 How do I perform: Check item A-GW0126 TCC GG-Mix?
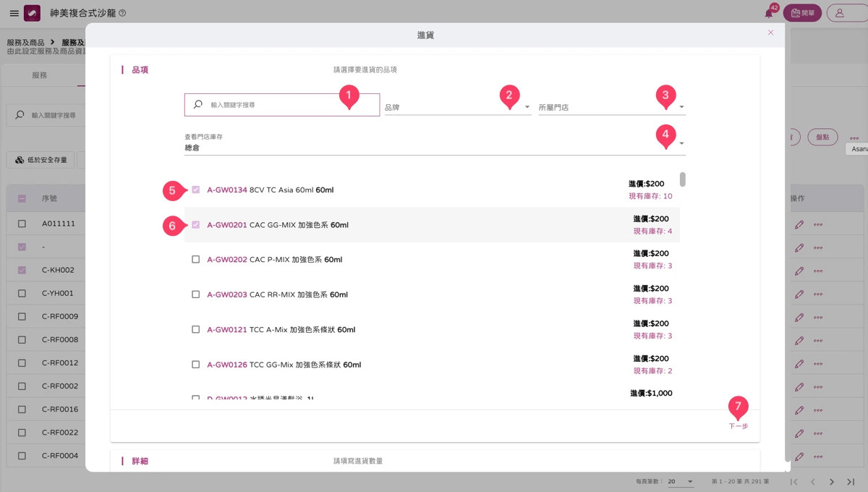tap(195, 365)
